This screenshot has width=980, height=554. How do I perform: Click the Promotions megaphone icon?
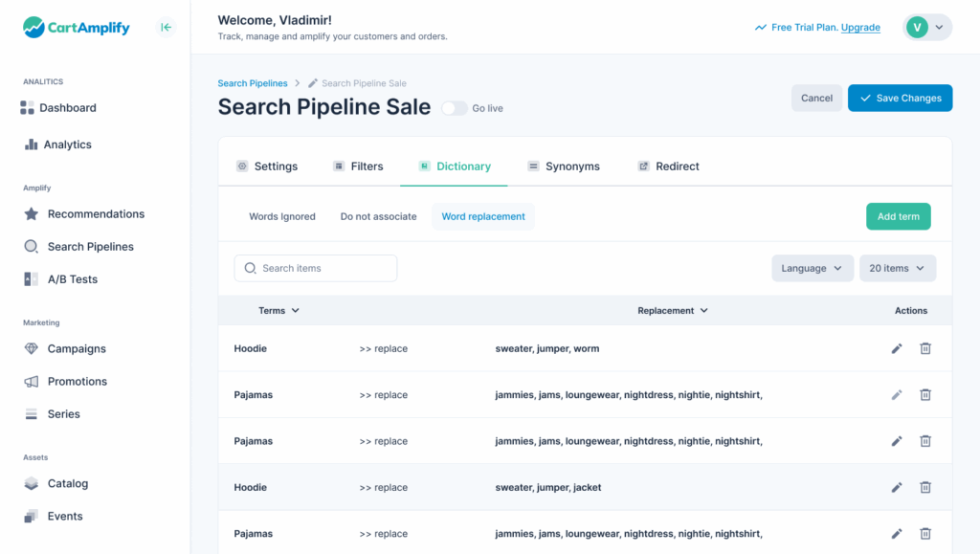[x=32, y=382]
